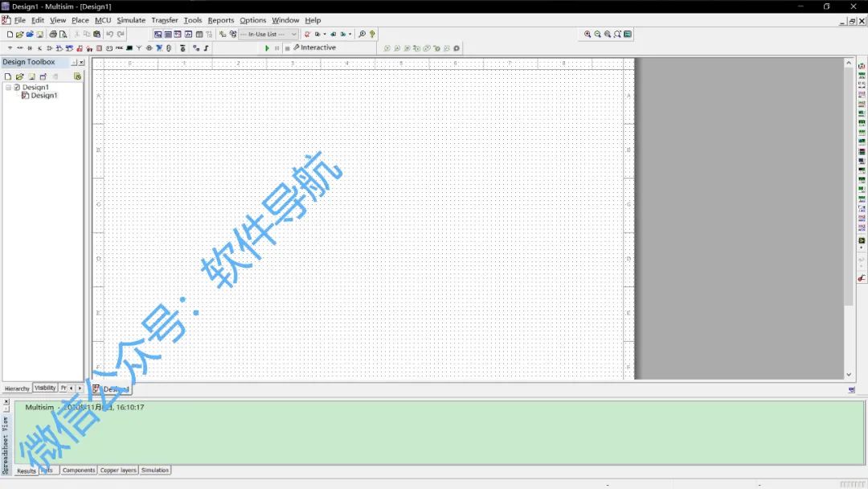Click Open file icon in Design Toolbox

pos(19,76)
